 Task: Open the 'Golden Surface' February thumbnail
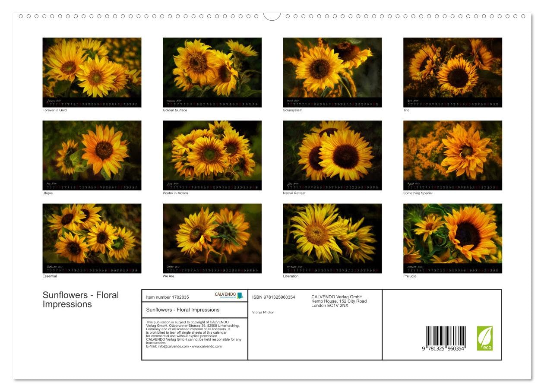212,73
